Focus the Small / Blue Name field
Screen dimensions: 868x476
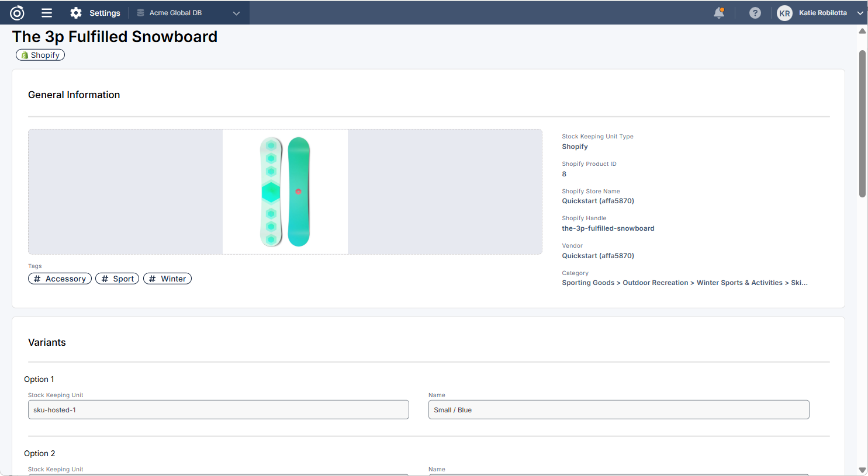click(618, 410)
